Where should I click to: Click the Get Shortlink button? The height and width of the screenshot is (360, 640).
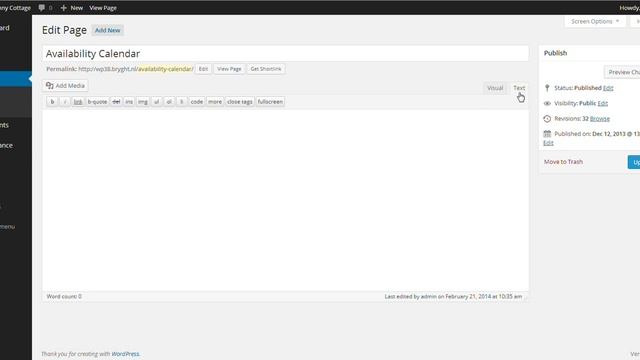[x=266, y=69]
